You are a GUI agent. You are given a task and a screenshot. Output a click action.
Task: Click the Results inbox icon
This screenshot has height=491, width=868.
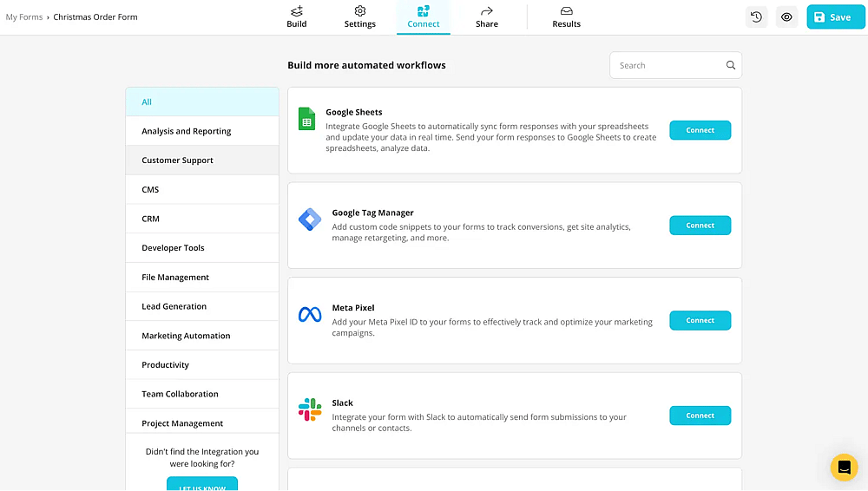566,11
